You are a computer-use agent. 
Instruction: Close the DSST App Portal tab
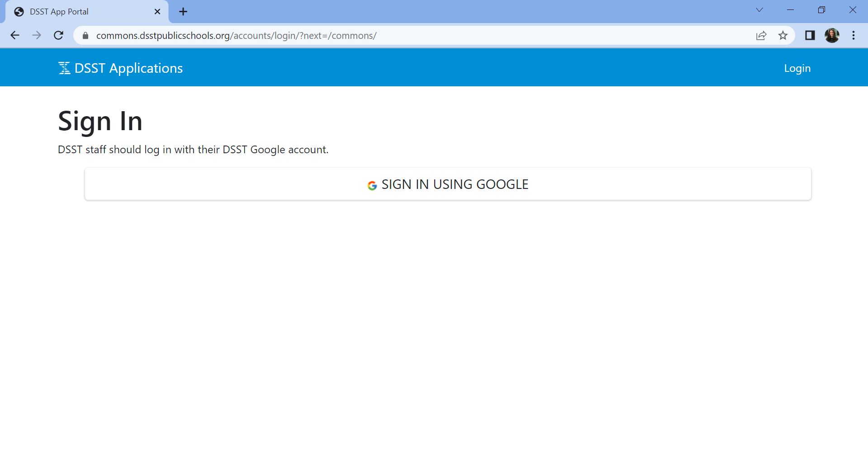click(157, 12)
